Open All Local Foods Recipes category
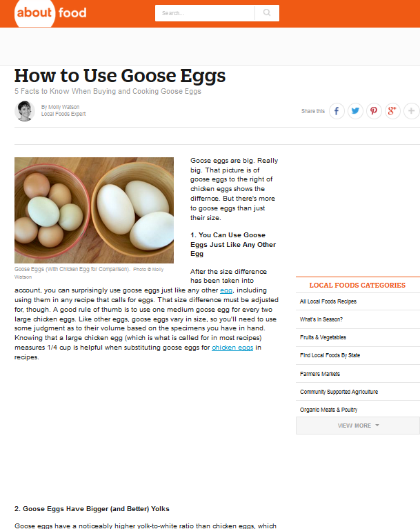The height and width of the screenshot is (529, 420). point(328,301)
